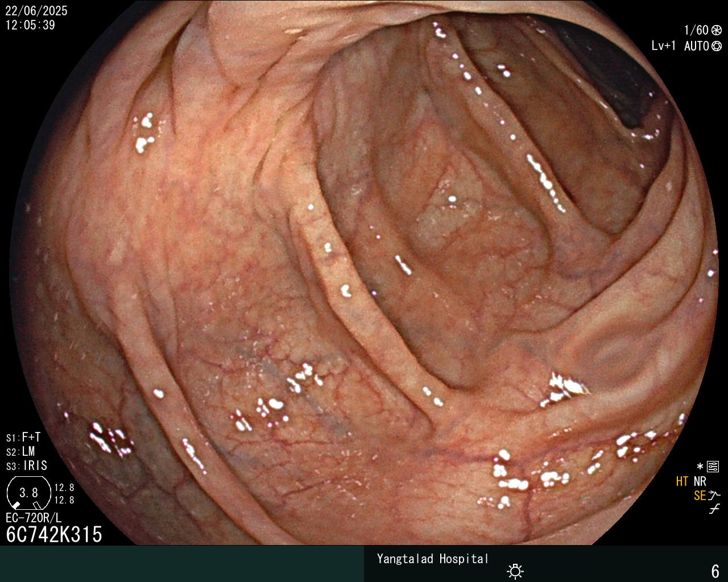
Task: Click the shutter aperture icon beside 1/60
Action: tap(717, 31)
